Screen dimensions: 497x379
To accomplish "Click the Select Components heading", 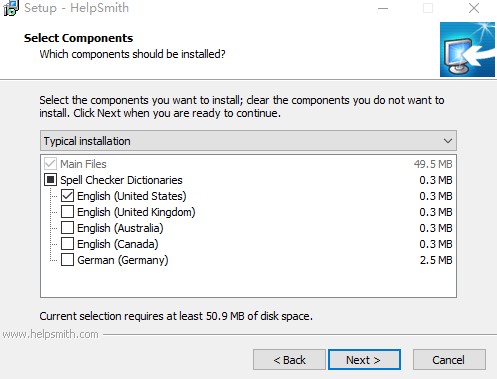I will tap(78, 38).
